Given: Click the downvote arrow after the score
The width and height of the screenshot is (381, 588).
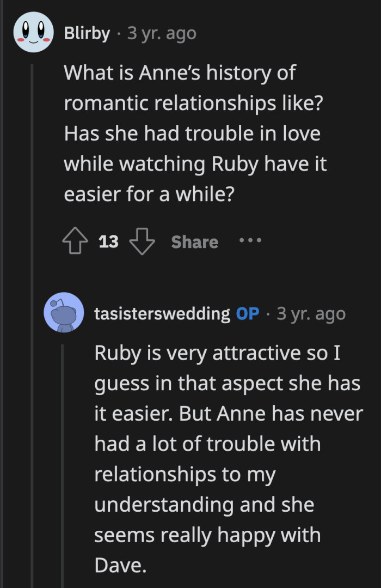Looking at the screenshot, I should coord(141,241).
